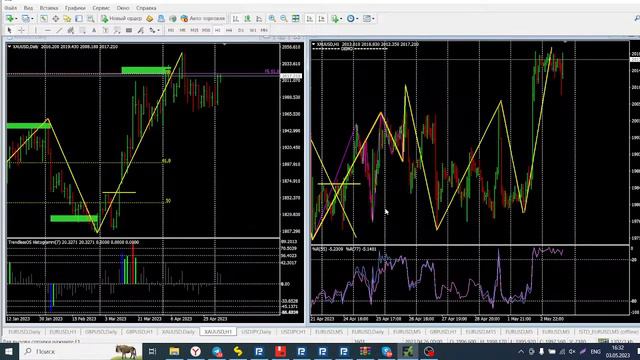640x360 pixels.
Task: Tile the chart windows
Action: (296, 18)
